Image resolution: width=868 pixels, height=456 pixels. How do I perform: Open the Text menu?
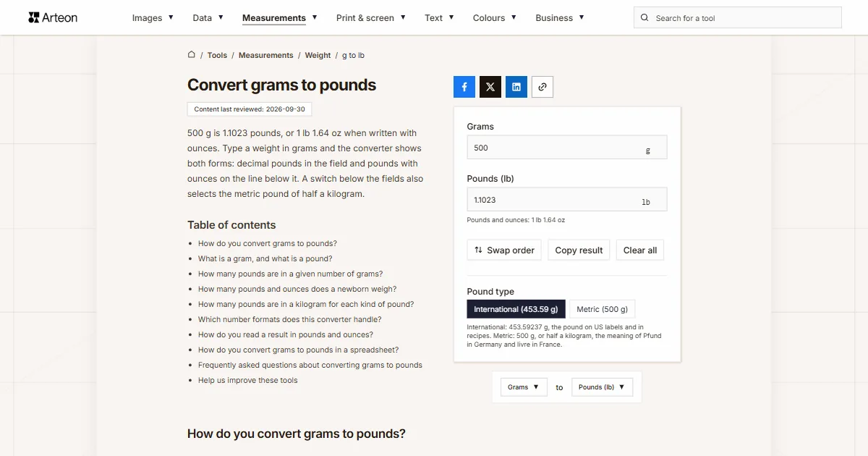(x=440, y=18)
